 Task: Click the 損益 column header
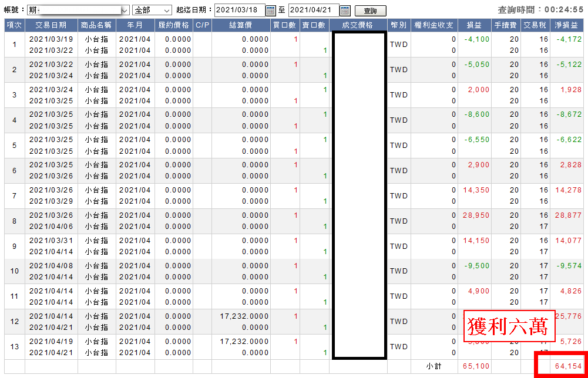point(475,25)
